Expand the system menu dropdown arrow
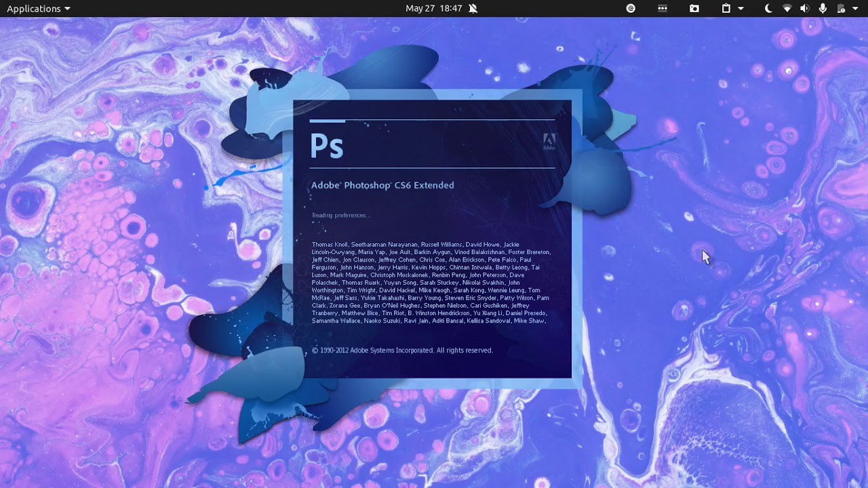This screenshot has width=868, height=488. (854, 9)
